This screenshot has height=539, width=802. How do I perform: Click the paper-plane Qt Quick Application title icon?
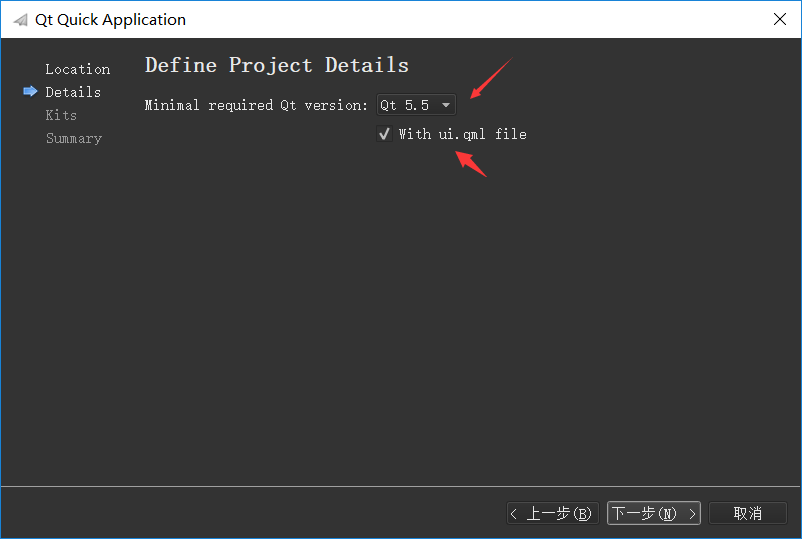tap(20, 20)
